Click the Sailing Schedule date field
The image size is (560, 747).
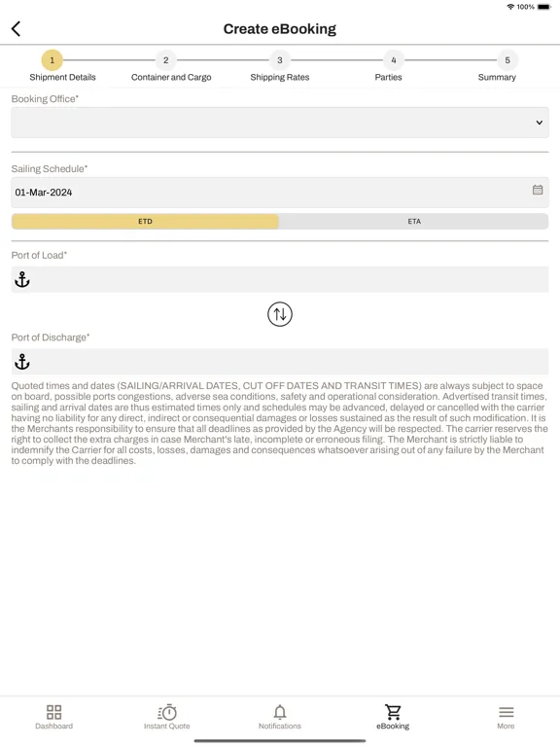coord(280,193)
